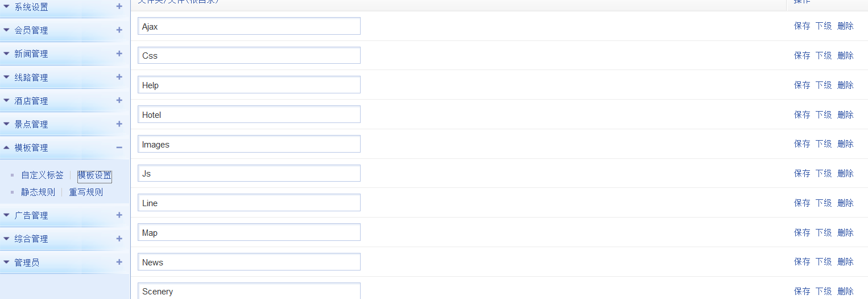Collapse the 模板管理 section header

pos(31,148)
